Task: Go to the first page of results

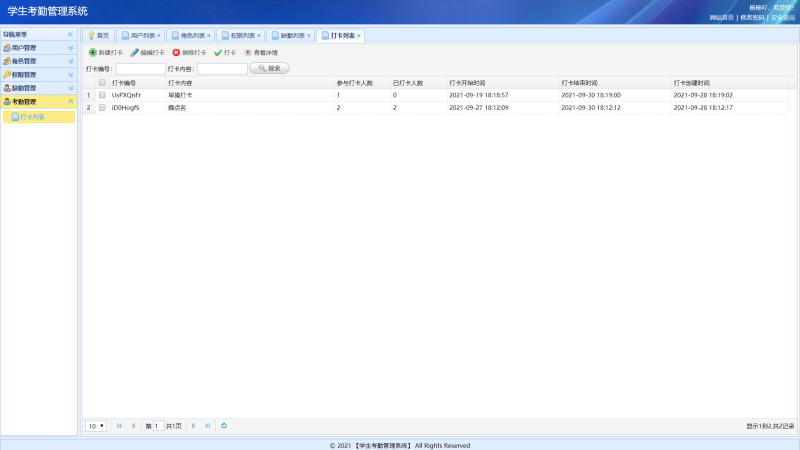Action: (x=119, y=426)
